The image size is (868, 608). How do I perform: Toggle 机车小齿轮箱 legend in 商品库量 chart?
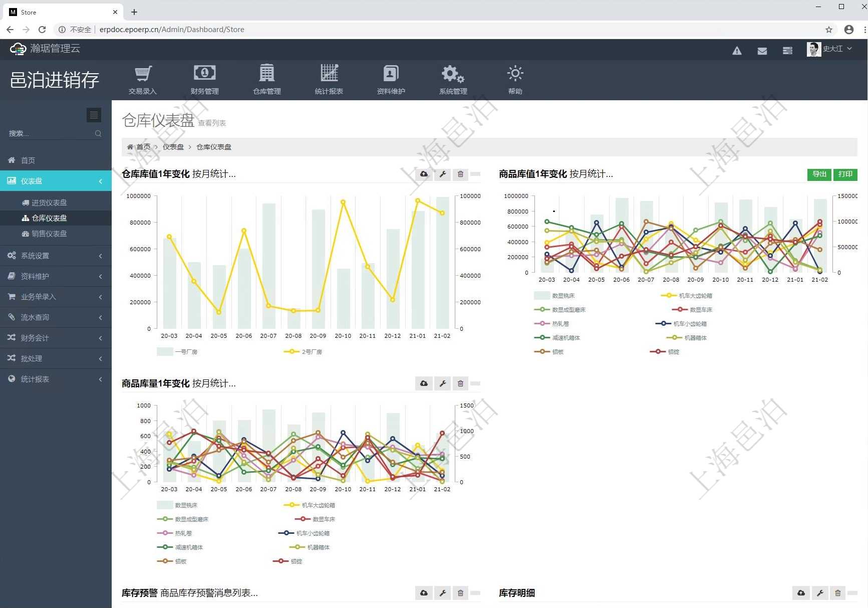pos(304,533)
